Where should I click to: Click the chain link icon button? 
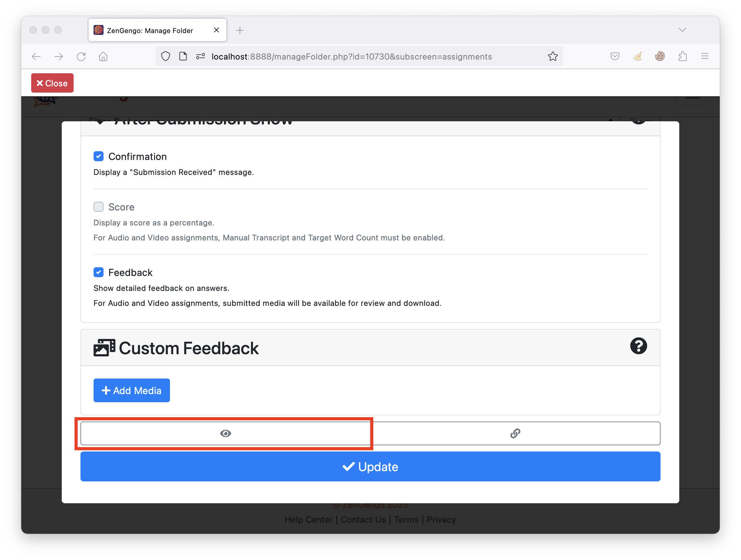515,433
